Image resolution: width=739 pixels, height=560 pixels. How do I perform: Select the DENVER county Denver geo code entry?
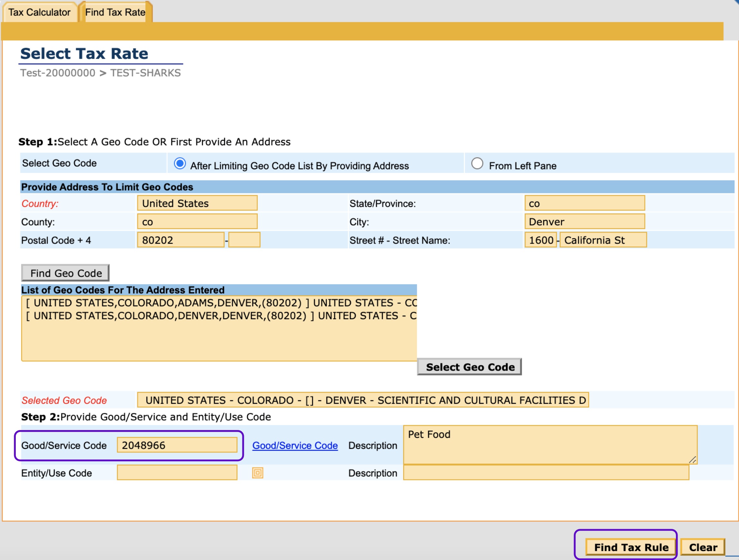220,316
